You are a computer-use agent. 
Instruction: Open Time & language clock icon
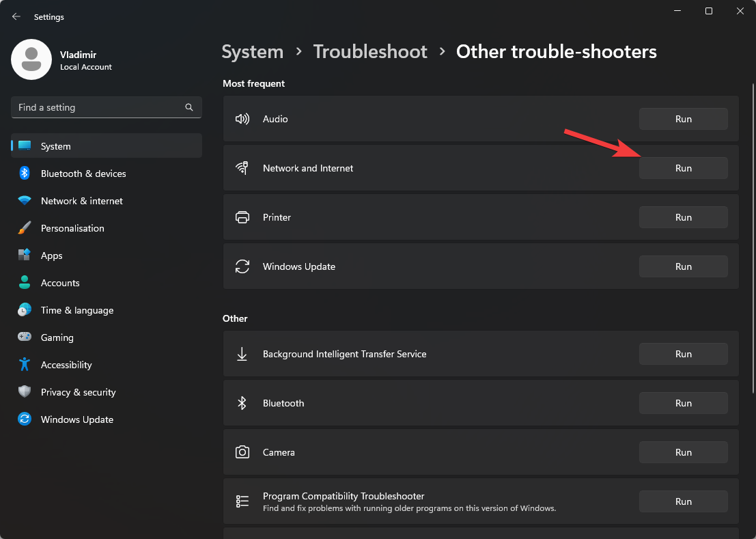25,310
